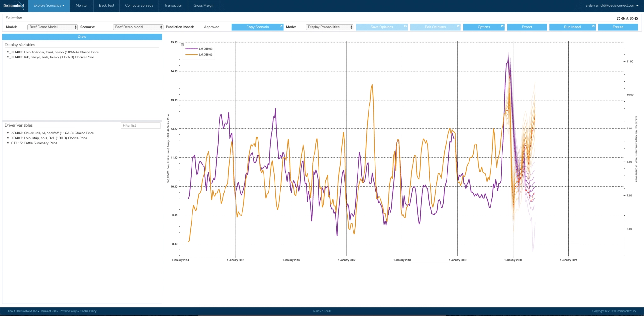Click the underlined A text icon
This screenshot has width=644, height=316.
[627, 19]
